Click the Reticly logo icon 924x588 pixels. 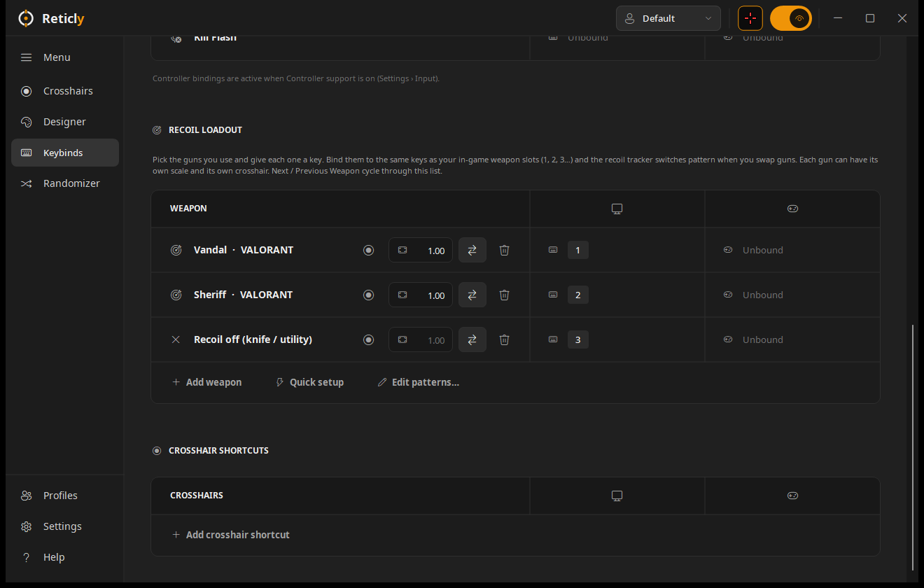pos(26,18)
